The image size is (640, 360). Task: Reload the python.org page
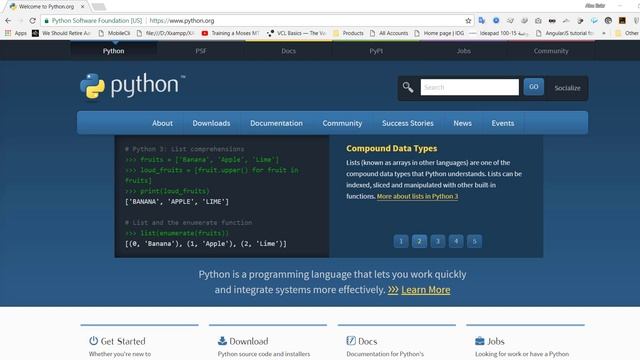(33, 20)
